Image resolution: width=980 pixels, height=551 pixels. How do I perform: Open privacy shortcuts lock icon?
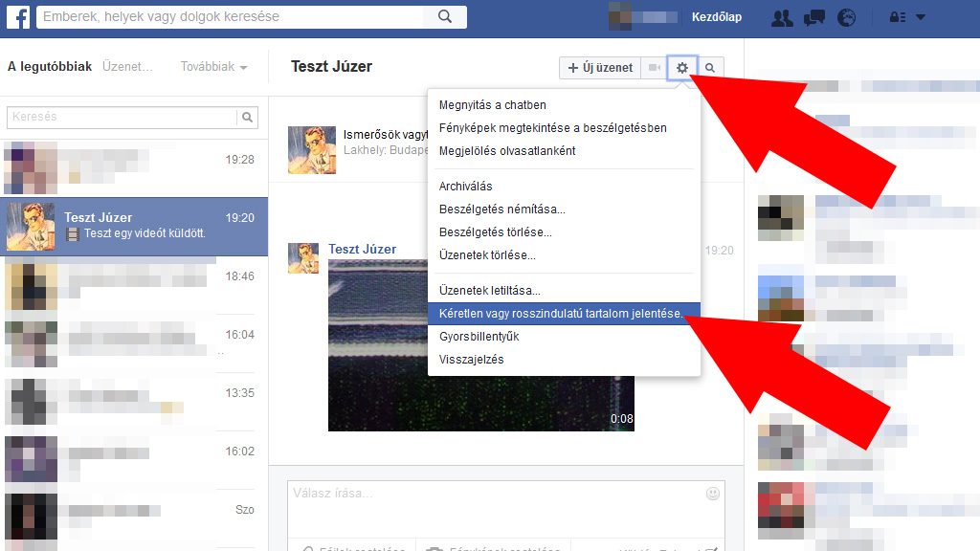coord(899,17)
